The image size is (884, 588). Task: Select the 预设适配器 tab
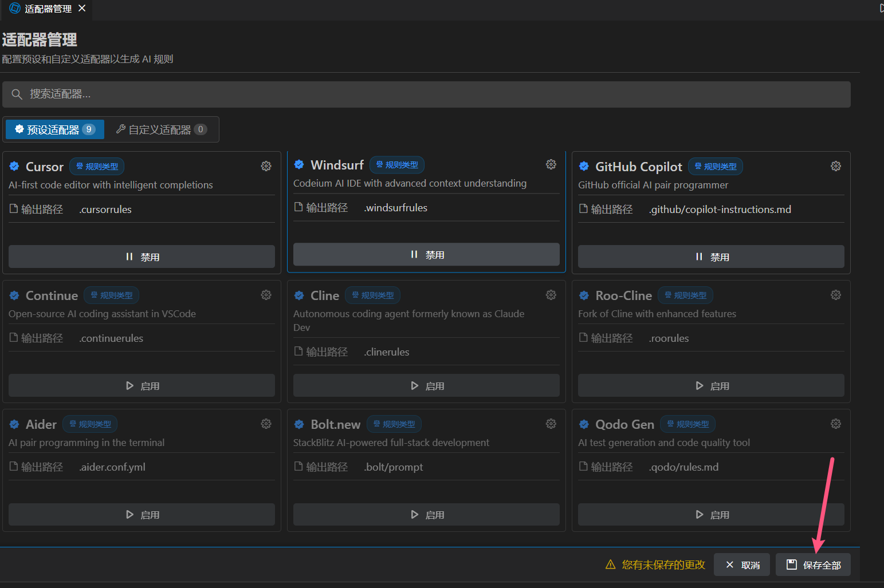(55, 129)
